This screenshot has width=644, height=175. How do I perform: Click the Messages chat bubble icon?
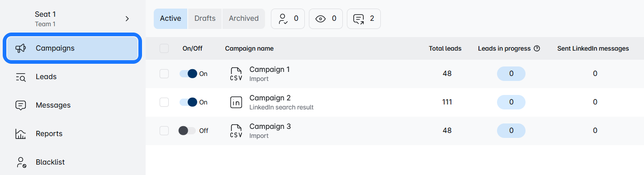(x=20, y=105)
